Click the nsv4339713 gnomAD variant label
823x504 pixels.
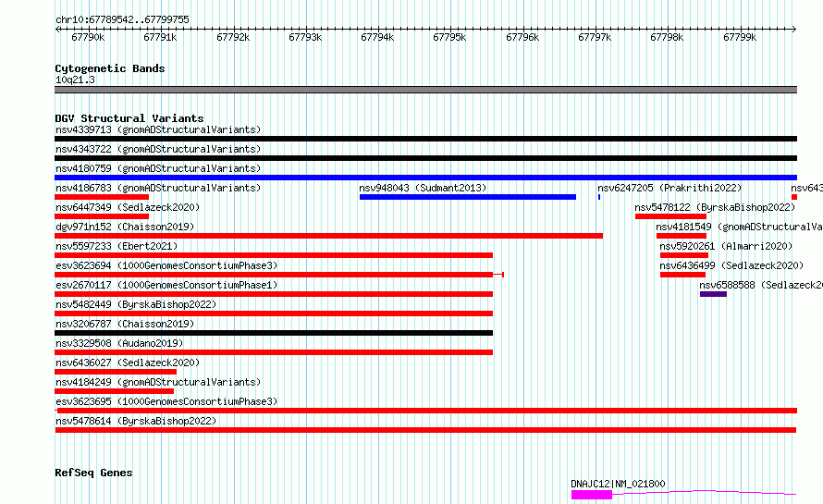click(158, 129)
